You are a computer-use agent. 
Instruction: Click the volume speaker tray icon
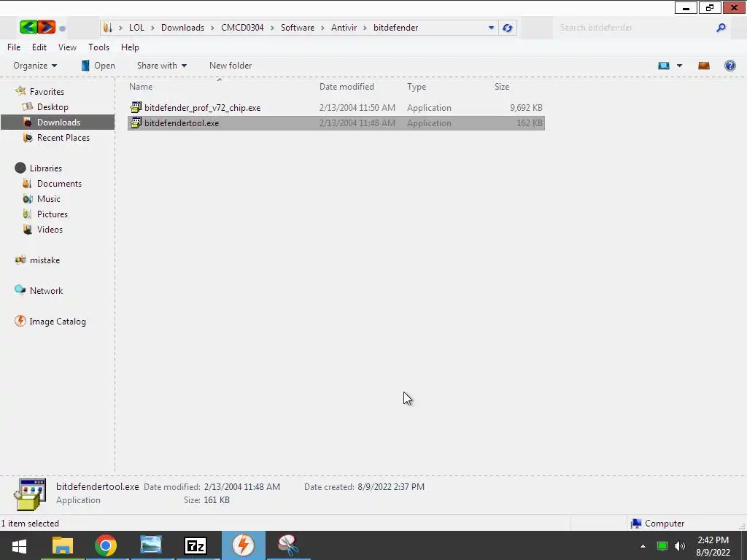coord(680,546)
